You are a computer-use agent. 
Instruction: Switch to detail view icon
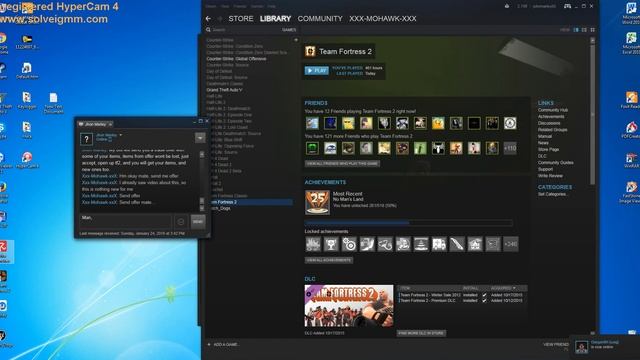click(x=576, y=30)
